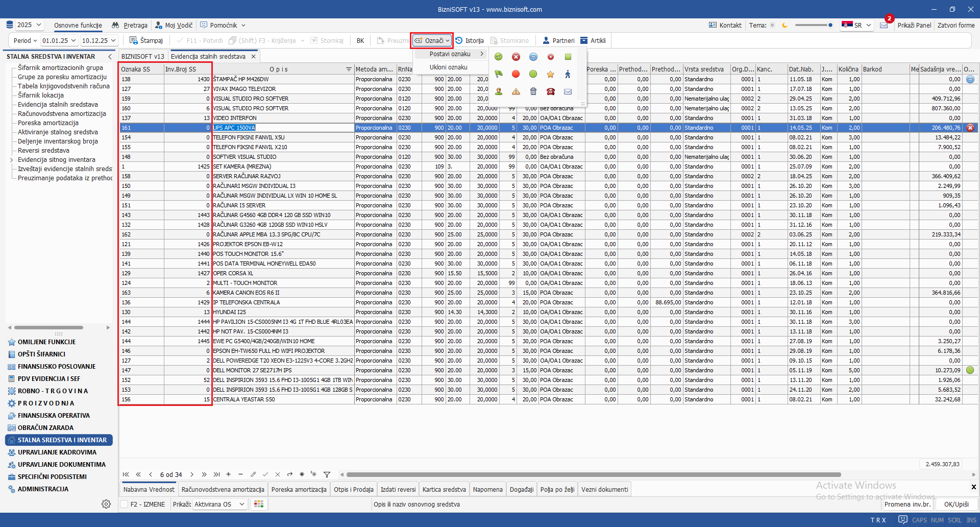Image resolution: width=980 pixels, height=527 pixels.
Task: Pick the trash can mark icon
Action: point(533,92)
